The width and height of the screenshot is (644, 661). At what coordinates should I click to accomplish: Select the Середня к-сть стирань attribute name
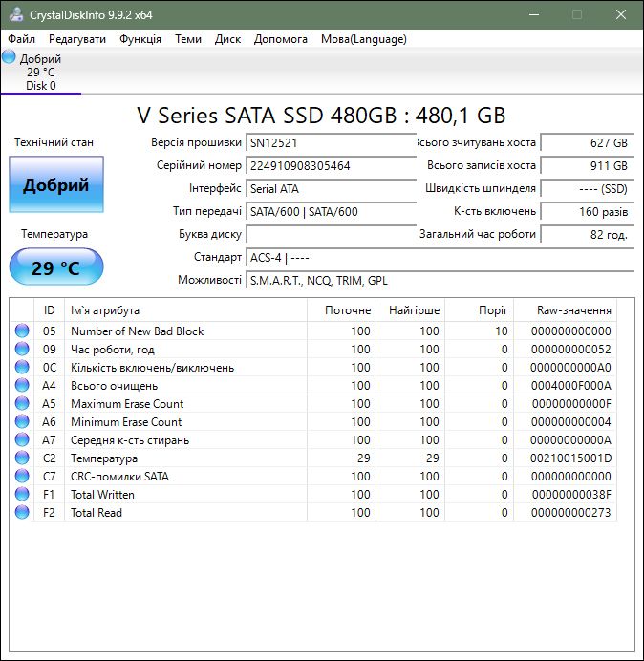coord(130,440)
